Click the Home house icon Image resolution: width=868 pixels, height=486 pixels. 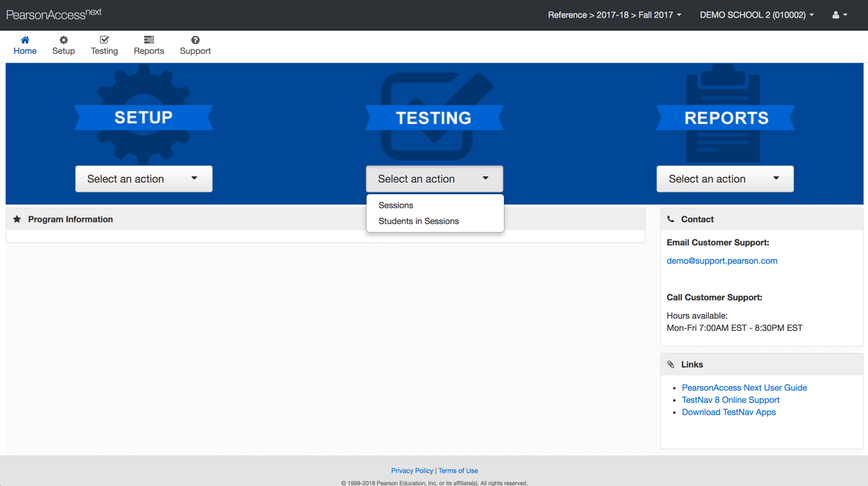(25, 40)
